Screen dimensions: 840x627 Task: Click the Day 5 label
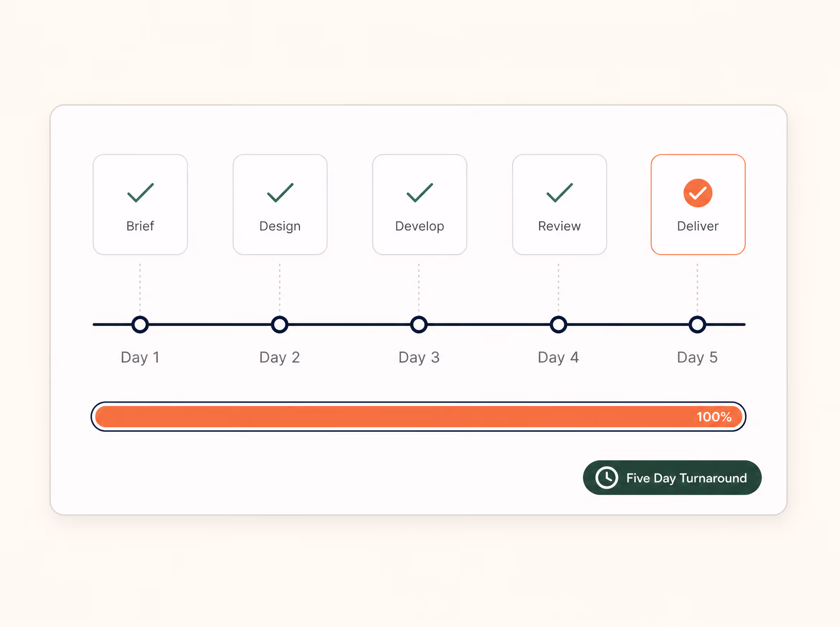pos(697,357)
